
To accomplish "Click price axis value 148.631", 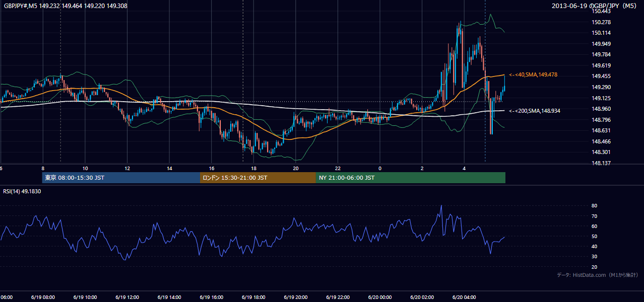I will click(601, 130).
